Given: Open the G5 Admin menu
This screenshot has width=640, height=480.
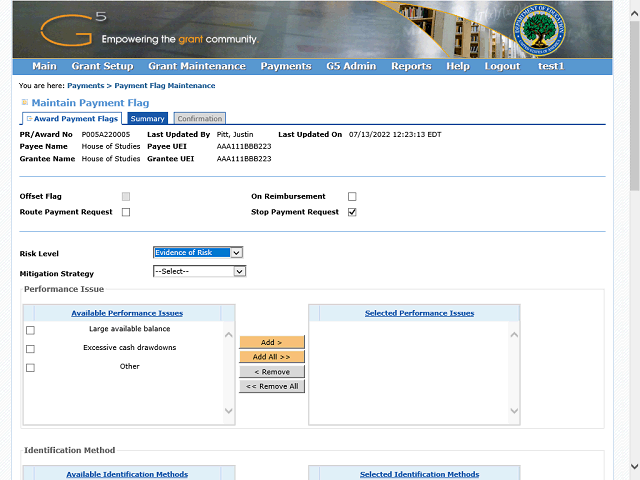Looking at the screenshot, I should coord(351,66).
